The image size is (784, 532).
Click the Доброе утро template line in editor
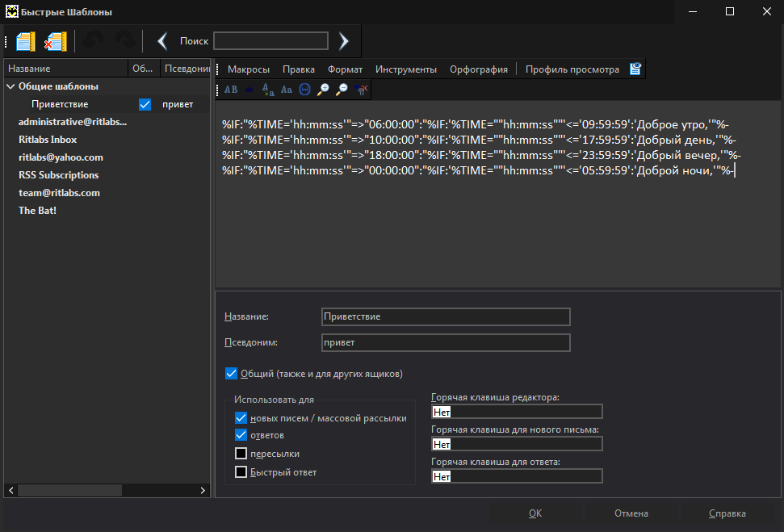pos(476,124)
